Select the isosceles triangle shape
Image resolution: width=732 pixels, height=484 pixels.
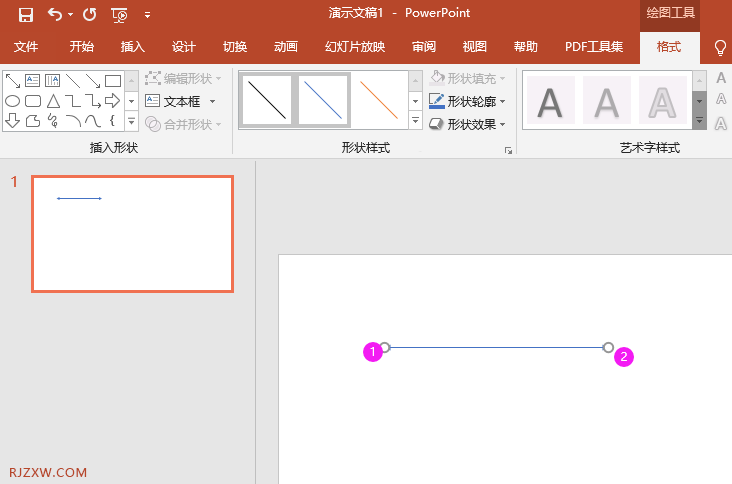(53, 101)
